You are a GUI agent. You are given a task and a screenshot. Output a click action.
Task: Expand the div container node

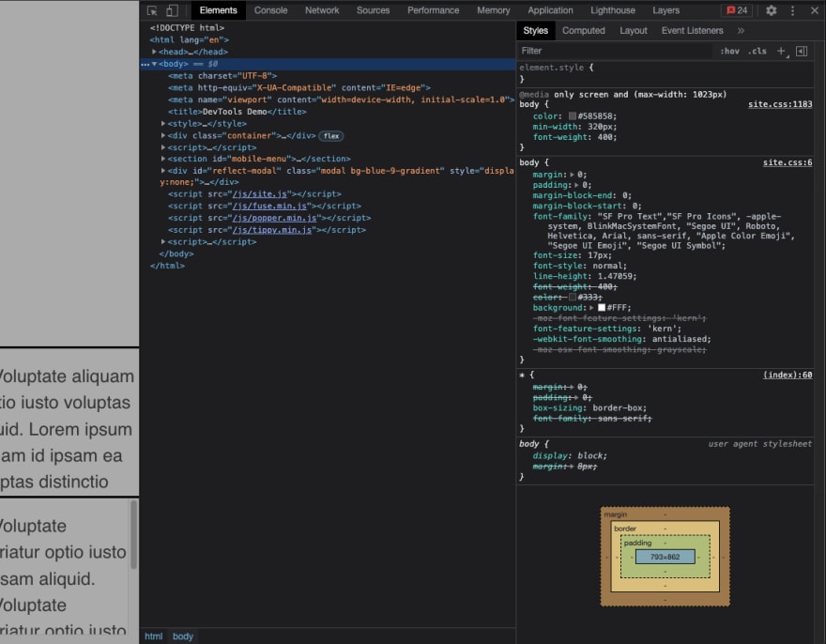coord(163,135)
